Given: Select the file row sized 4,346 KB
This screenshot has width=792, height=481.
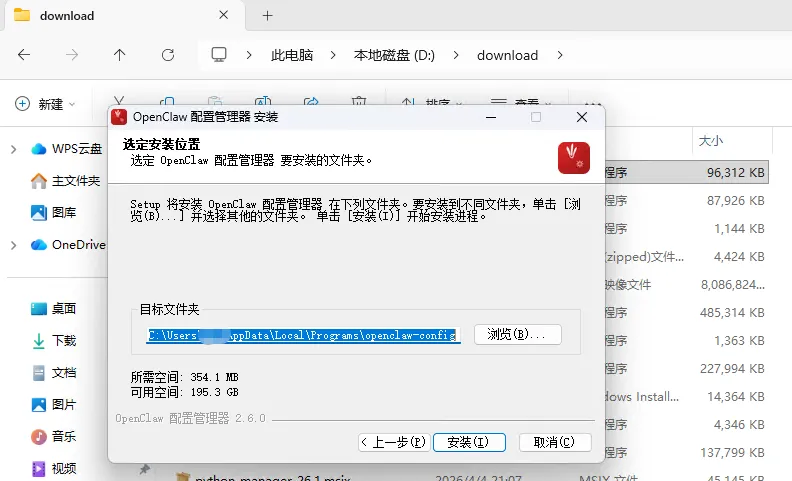Looking at the screenshot, I should [x=687, y=424].
